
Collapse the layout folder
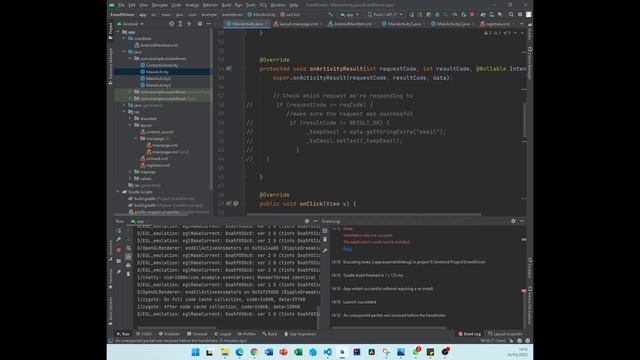tap(130, 125)
